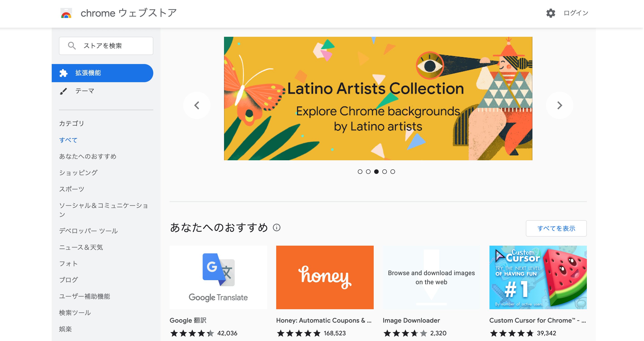The width and height of the screenshot is (644, 341).
Task: Select first carousel indicator dot
Action: coord(360,172)
